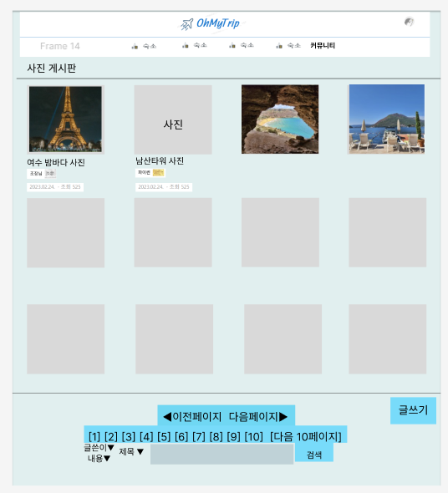Jump to page [5]
This screenshot has width=448, height=493.
pyautogui.click(x=164, y=436)
